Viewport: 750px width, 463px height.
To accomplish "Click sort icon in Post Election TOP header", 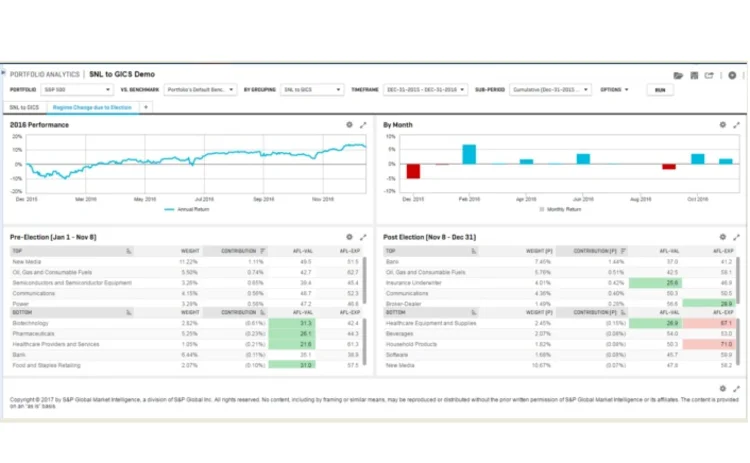I will pos(474,251).
